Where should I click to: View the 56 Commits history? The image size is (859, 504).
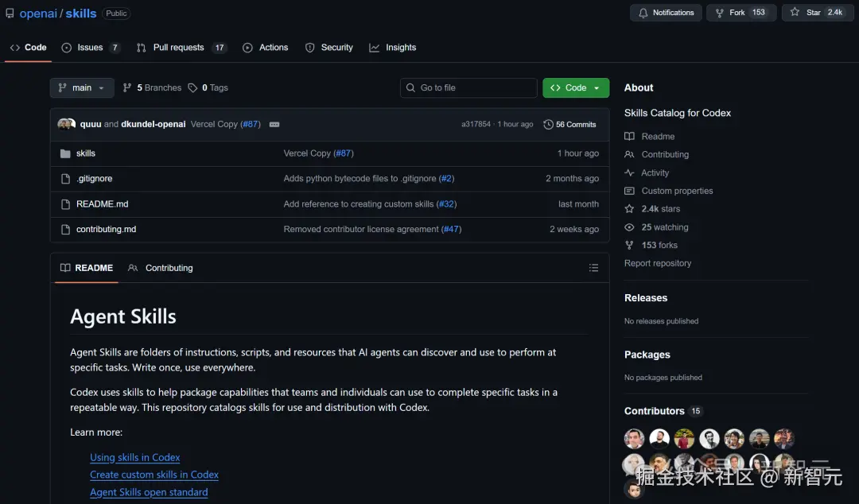(x=569, y=124)
